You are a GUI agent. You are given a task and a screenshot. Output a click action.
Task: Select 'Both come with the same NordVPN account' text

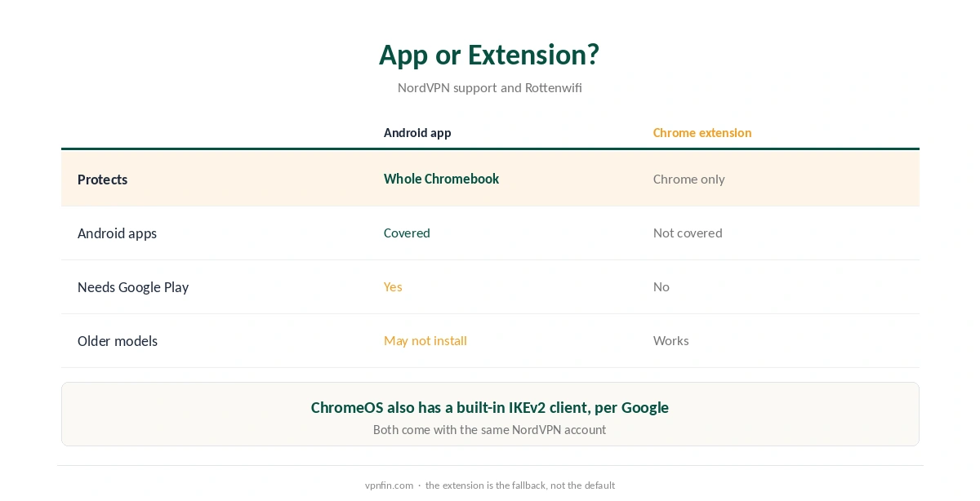(x=490, y=429)
